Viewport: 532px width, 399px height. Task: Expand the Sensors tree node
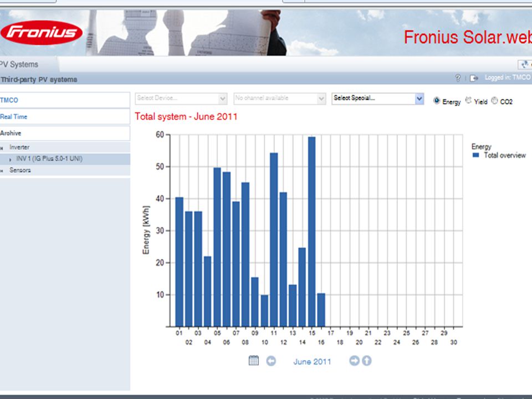click(2, 171)
